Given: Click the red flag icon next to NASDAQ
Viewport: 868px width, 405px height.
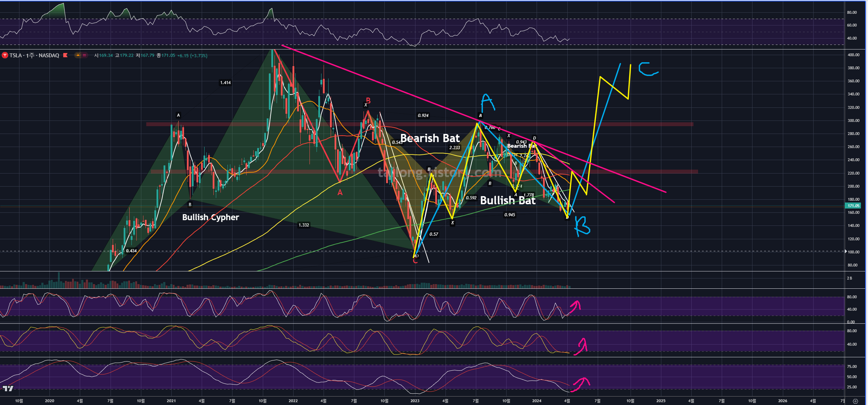Looking at the screenshot, I should click(x=65, y=55).
